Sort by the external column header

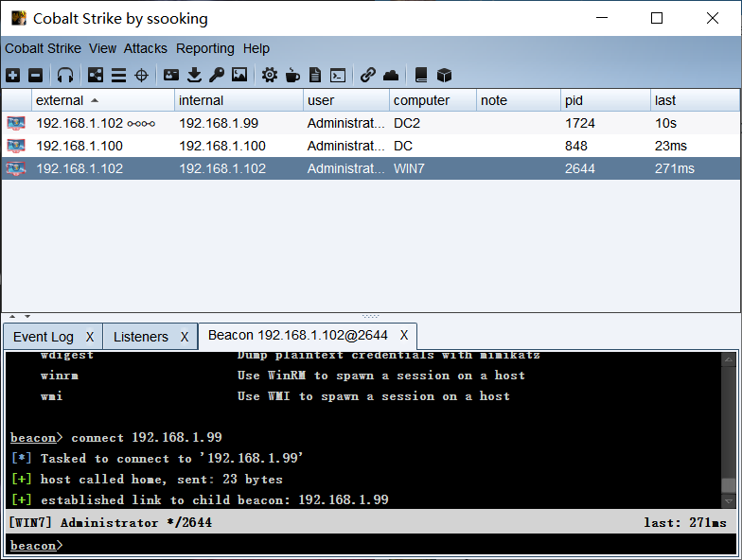[x=102, y=100]
